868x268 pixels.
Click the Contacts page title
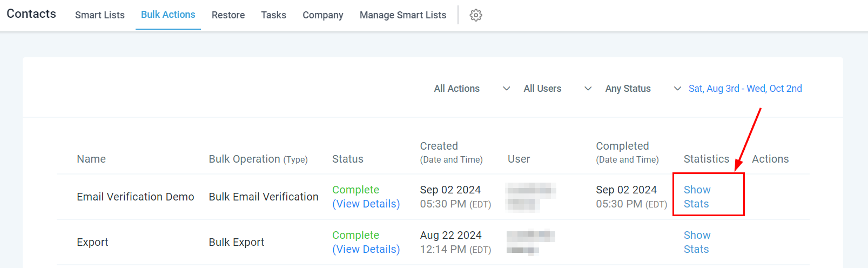[31, 14]
